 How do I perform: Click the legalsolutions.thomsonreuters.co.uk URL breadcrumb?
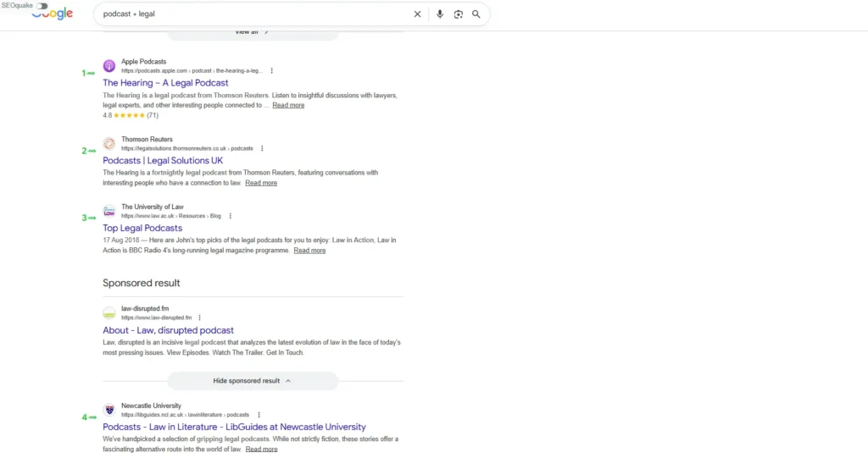click(187, 149)
